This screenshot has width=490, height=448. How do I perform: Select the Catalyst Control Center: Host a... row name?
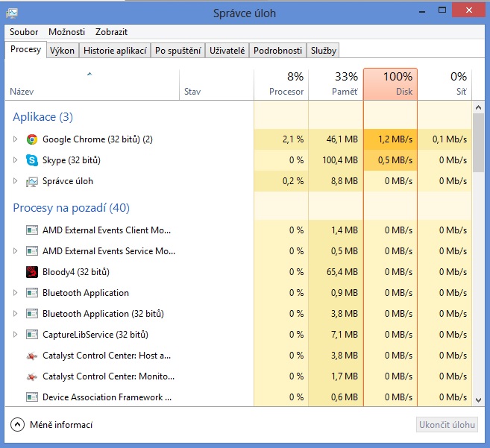click(107, 356)
